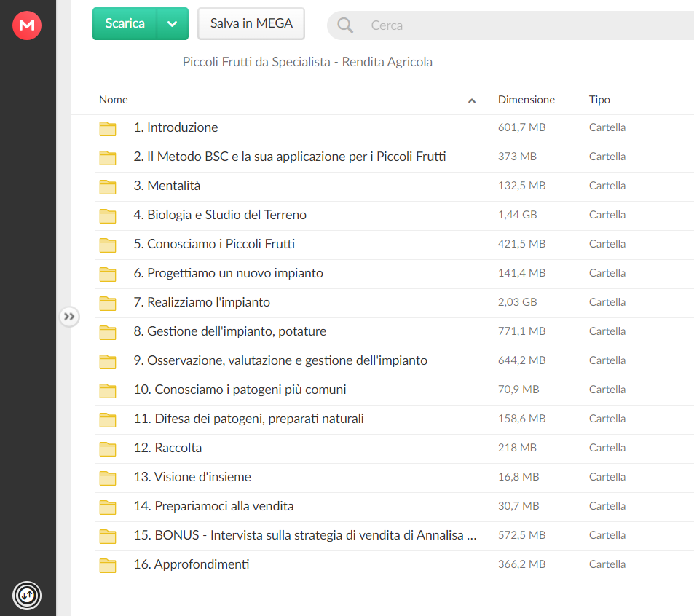Select the 3. Mentalità folder row
694x616 pixels.
click(394, 186)
